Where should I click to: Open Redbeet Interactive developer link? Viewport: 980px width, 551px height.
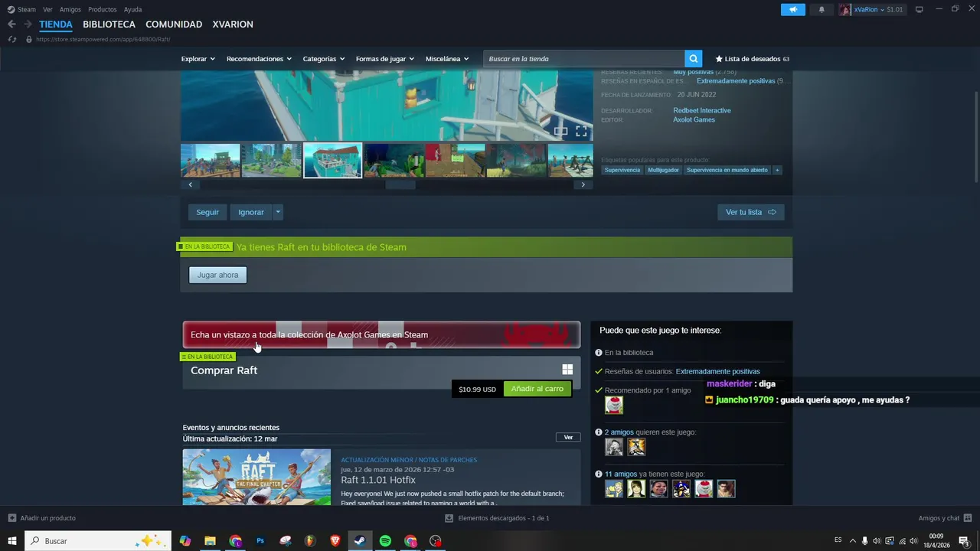(702, 110)
